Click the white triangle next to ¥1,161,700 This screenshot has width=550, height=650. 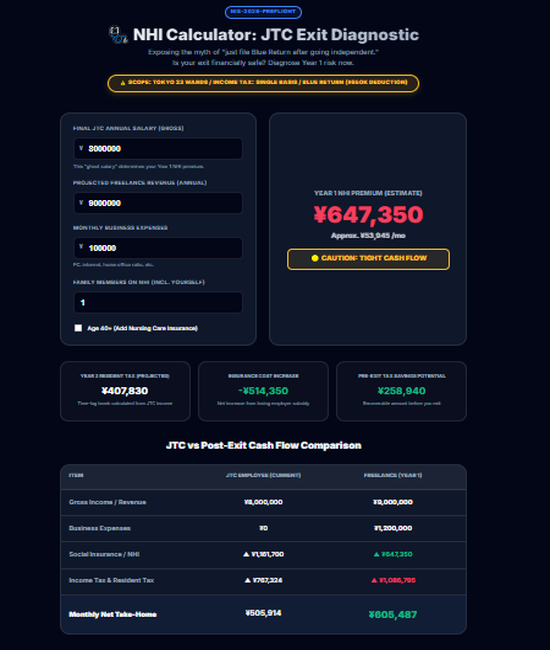246,554
